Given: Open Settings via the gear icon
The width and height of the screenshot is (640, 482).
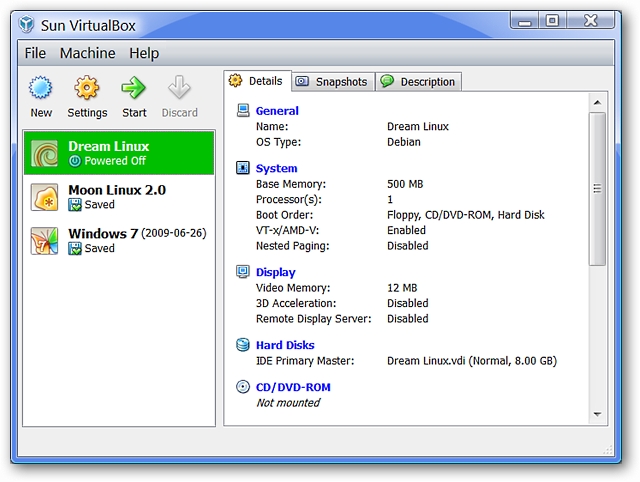Looking at the screenshot, I should [87, 88].
